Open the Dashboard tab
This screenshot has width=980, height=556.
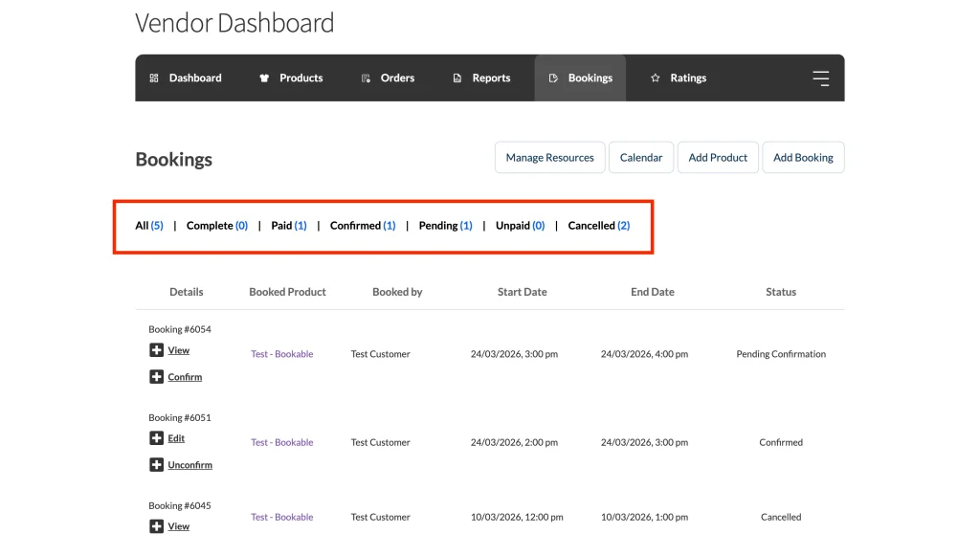point(186,78)
